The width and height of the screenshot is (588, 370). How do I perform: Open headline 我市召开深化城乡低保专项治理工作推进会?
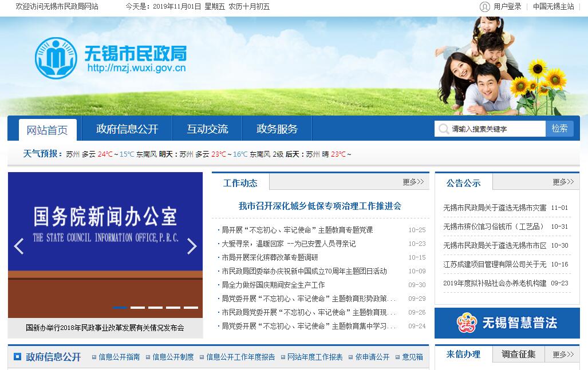pyautogui.click(x=320, y=206)
